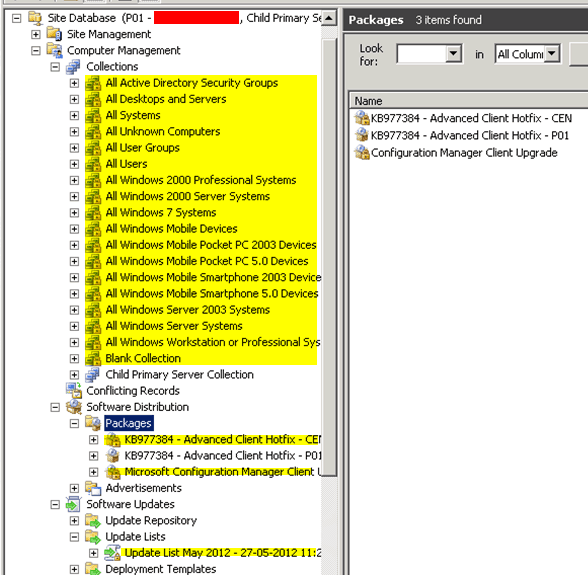Collapse the Update Lists node

[x=74, y=537]
